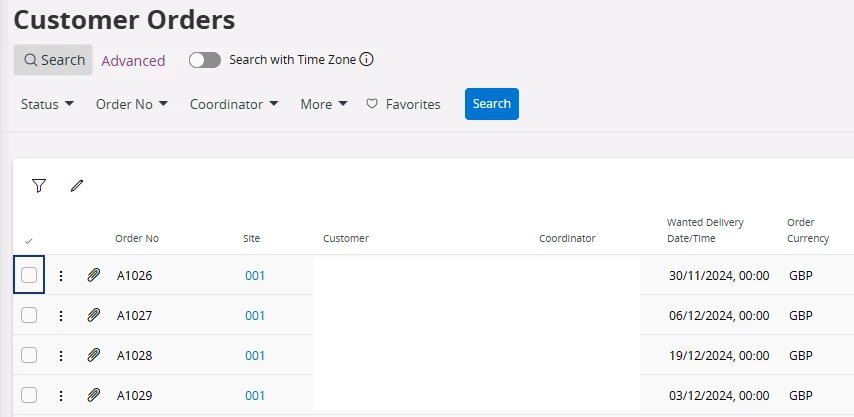Expand the Status filter dropdown
Viewport: 854px width, 417px height.
coord(47,104)
